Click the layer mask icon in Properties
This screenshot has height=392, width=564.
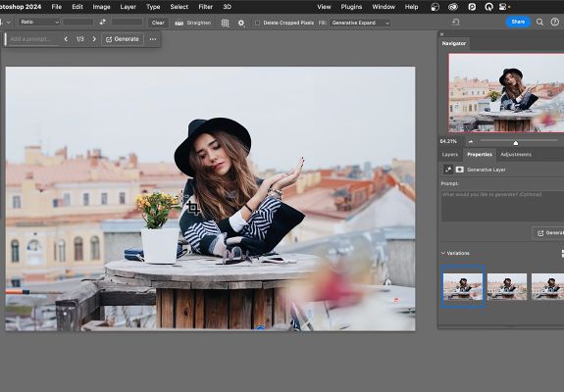pyautogui.click(x=460, y=170)
